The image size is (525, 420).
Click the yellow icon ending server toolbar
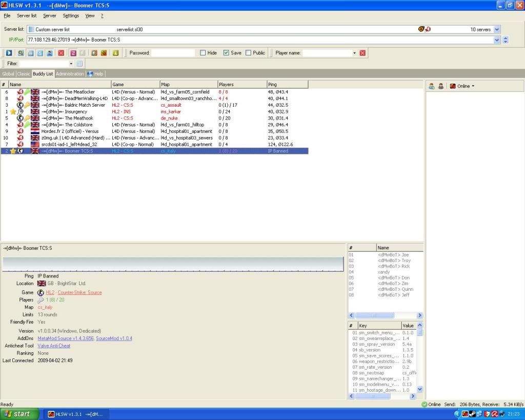pos(115,53)
